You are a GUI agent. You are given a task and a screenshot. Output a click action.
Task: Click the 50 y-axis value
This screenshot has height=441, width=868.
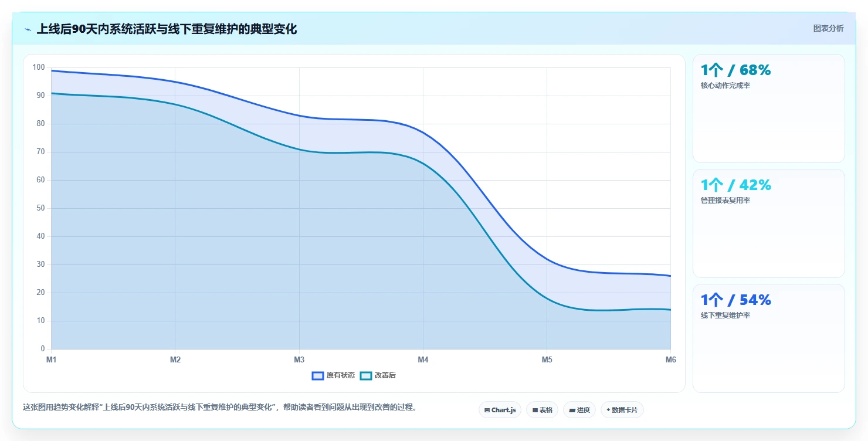click(x=40, y=208)
